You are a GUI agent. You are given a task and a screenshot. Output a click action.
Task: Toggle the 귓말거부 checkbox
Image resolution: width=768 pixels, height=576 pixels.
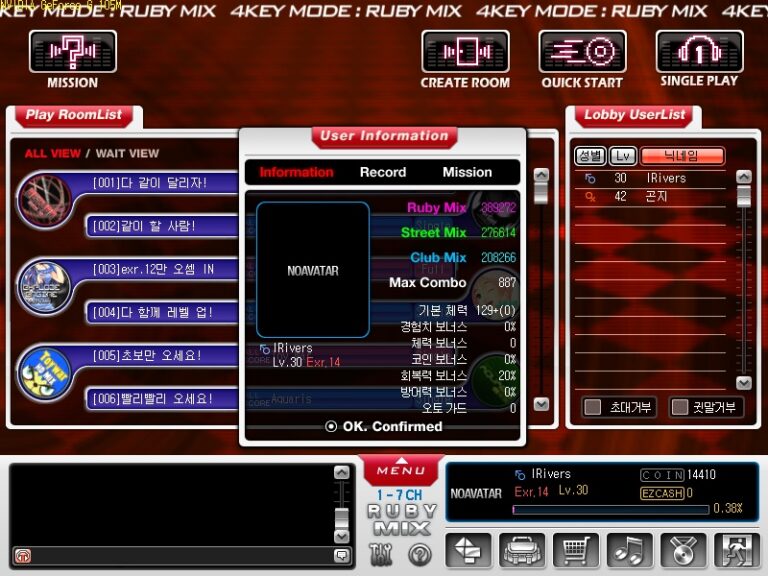(679, 407)
